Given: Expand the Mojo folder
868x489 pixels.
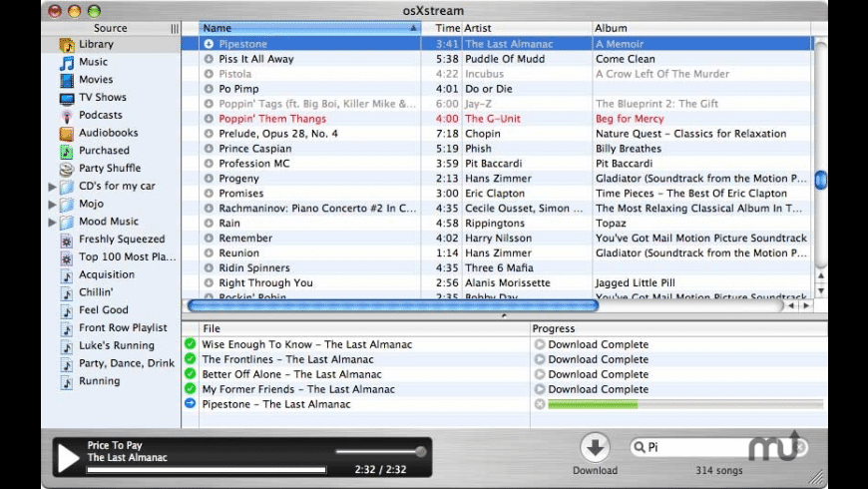Looking at the screenshot, I should (52, 205).
